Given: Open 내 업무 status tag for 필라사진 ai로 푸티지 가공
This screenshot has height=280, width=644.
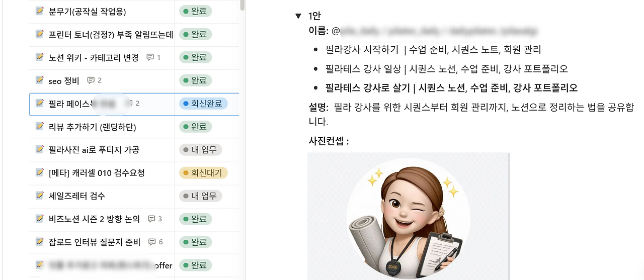Looking at the screenshot, I should click(x=201, y=150).
